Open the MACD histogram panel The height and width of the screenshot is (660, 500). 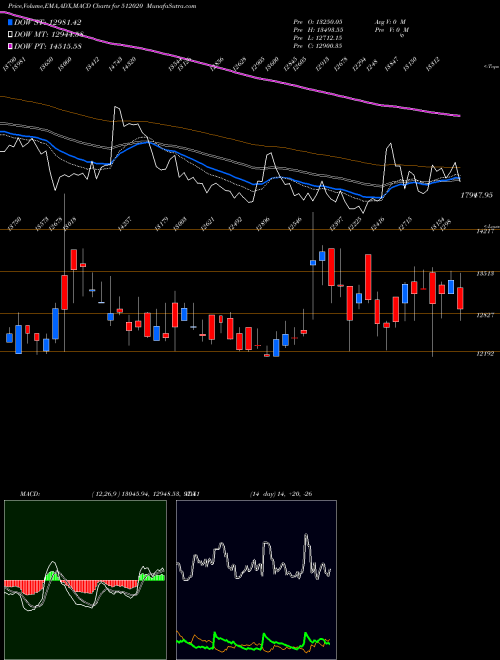[x=85, y=580]
